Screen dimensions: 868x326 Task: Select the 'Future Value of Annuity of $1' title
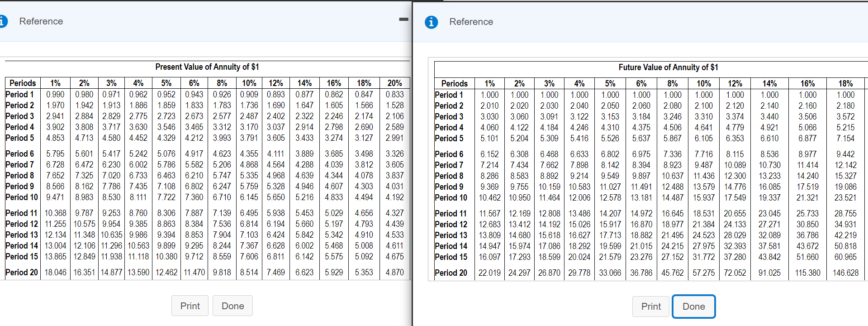(668, 67)
